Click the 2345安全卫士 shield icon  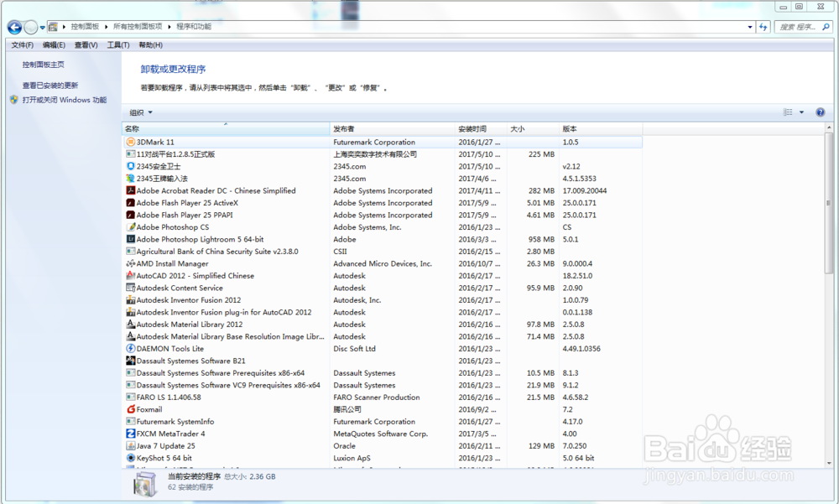[131, 166]
